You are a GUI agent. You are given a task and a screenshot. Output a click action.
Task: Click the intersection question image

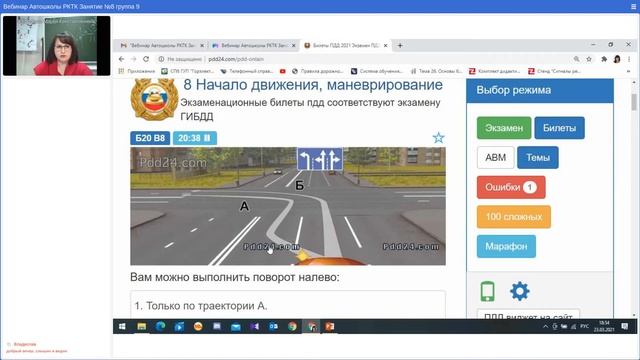point(288,206)
